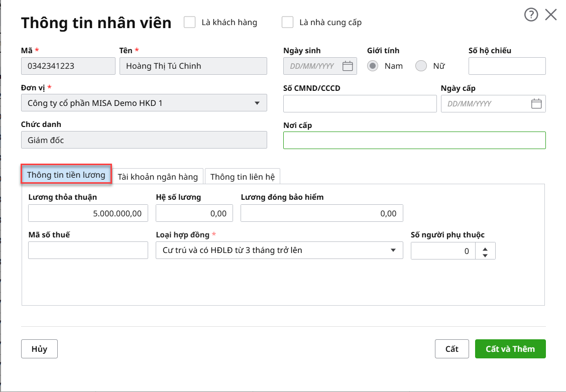Decrease Số người phụ thuộc with down arrow
The height and width of the screenshot is (392, 566).
pyautogui.click(x=485, y=255)
